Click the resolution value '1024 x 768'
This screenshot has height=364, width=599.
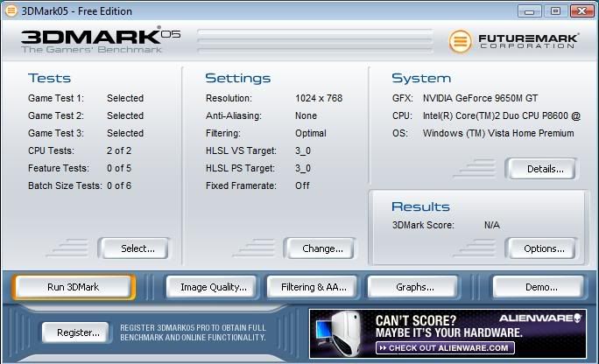coord(319,98)
